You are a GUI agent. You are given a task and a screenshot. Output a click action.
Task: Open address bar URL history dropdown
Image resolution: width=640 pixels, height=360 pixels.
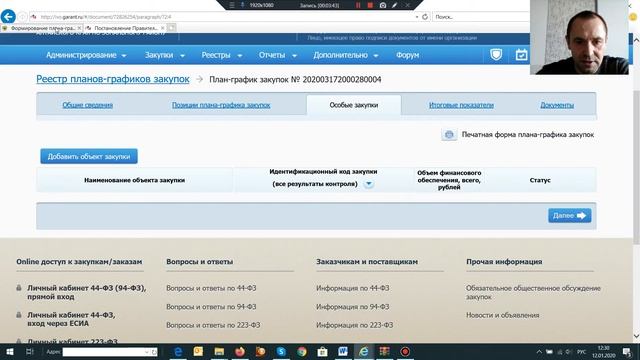pyautogui.click(x=417, y=17)
